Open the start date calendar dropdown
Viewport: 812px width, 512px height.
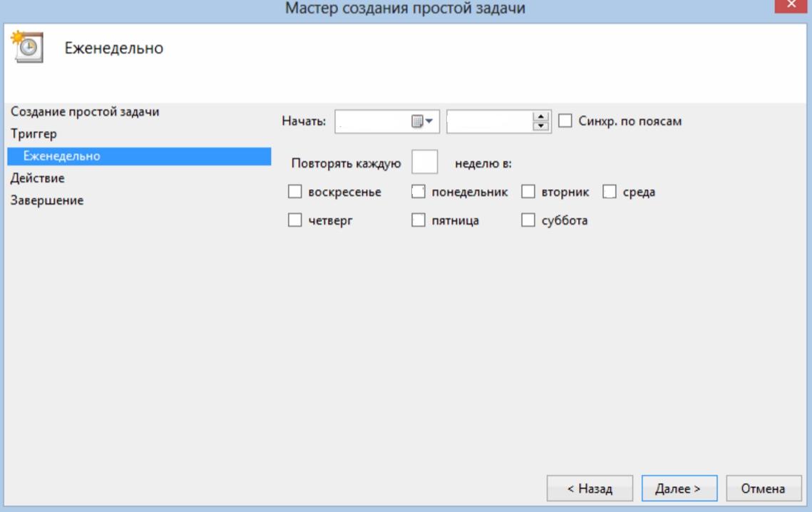tap(422, 121)
